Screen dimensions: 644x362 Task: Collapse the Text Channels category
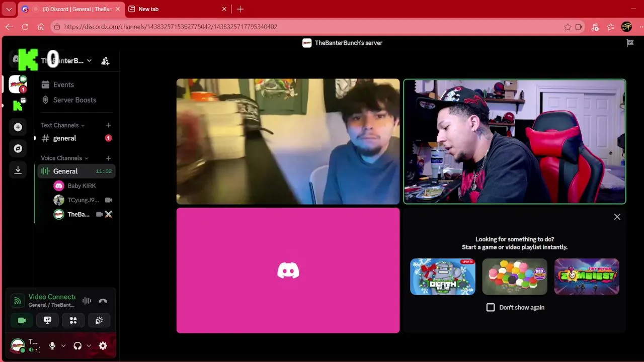click(x=63, y=125)
